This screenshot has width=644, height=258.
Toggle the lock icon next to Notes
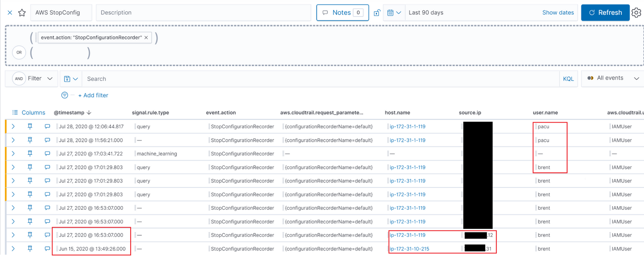pos(377,13)
